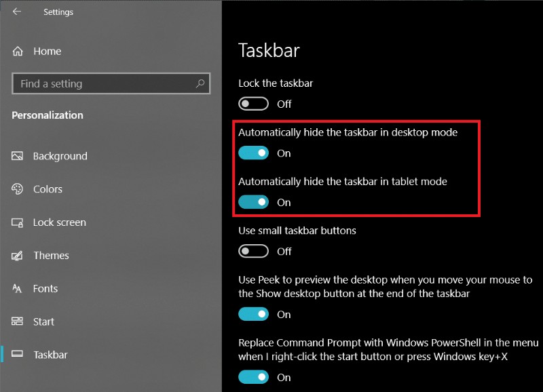543x392 pixels.
Task: Disable auto-hide taskbar in desktop mode
Action: pos(253,153)
